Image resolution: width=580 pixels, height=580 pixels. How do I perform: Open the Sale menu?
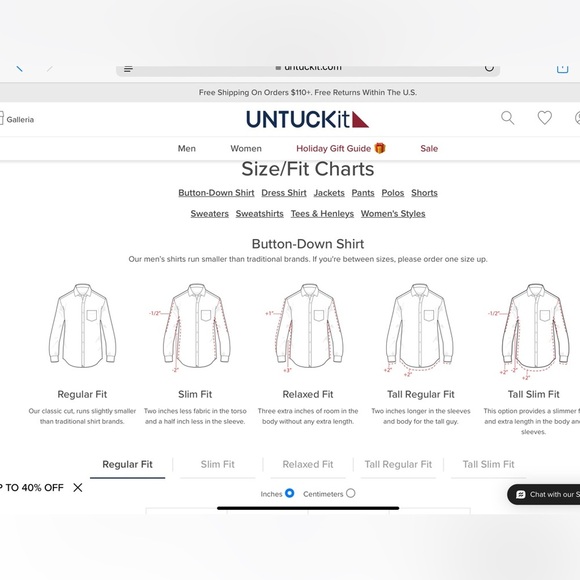[x=429, y=149]
